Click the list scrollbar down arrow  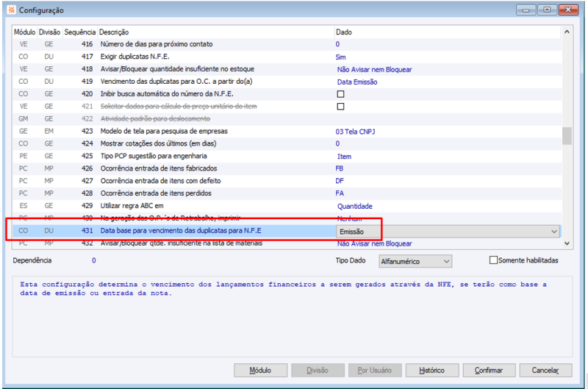click(567, 243)
